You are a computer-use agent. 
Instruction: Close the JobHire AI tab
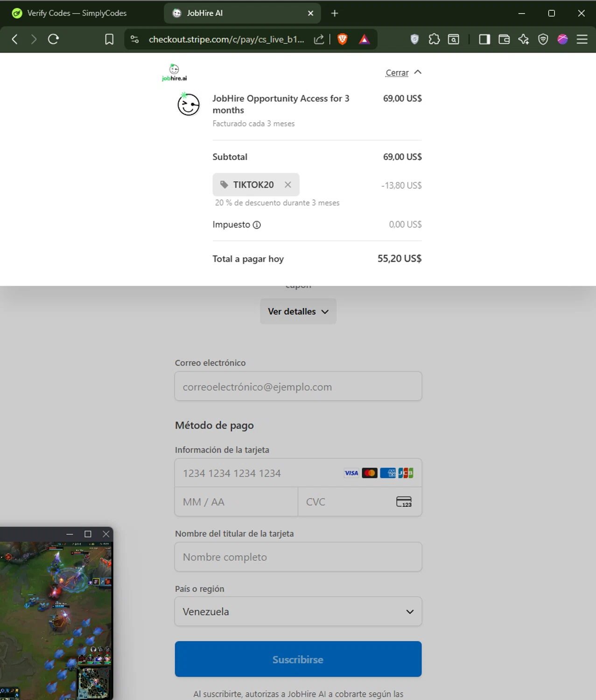310,14
